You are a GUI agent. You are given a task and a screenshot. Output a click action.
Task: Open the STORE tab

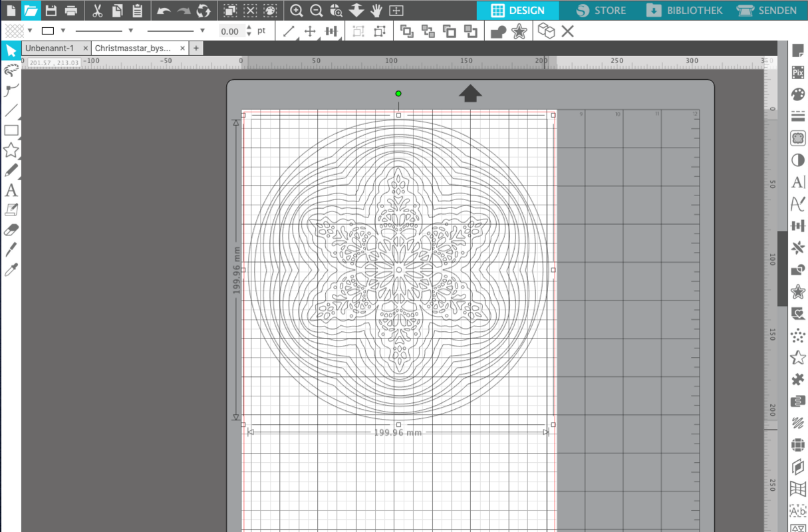(x=601, y=11)
